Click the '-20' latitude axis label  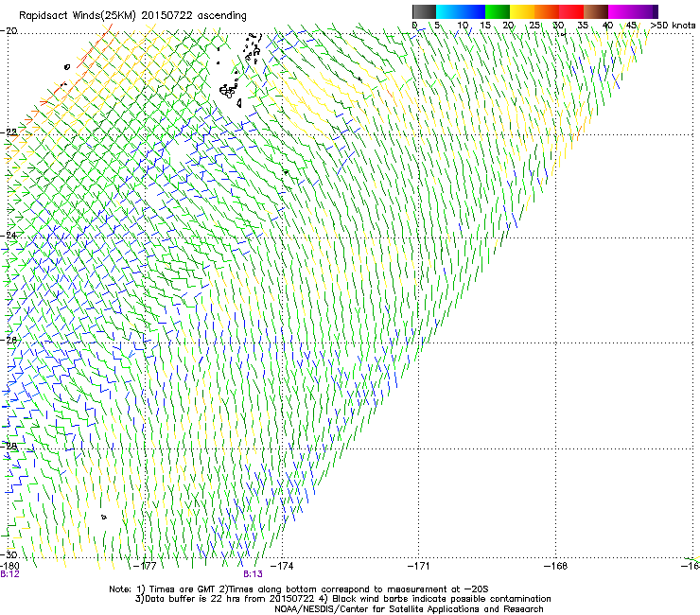9,31
